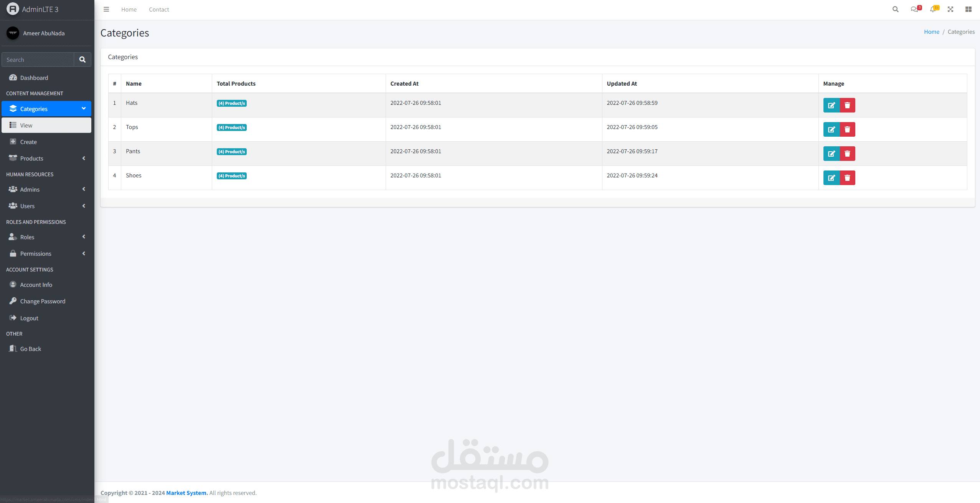Open the control sidebar grid icon
The height and width of the screenshot is (503, 980).
point(968,9)
